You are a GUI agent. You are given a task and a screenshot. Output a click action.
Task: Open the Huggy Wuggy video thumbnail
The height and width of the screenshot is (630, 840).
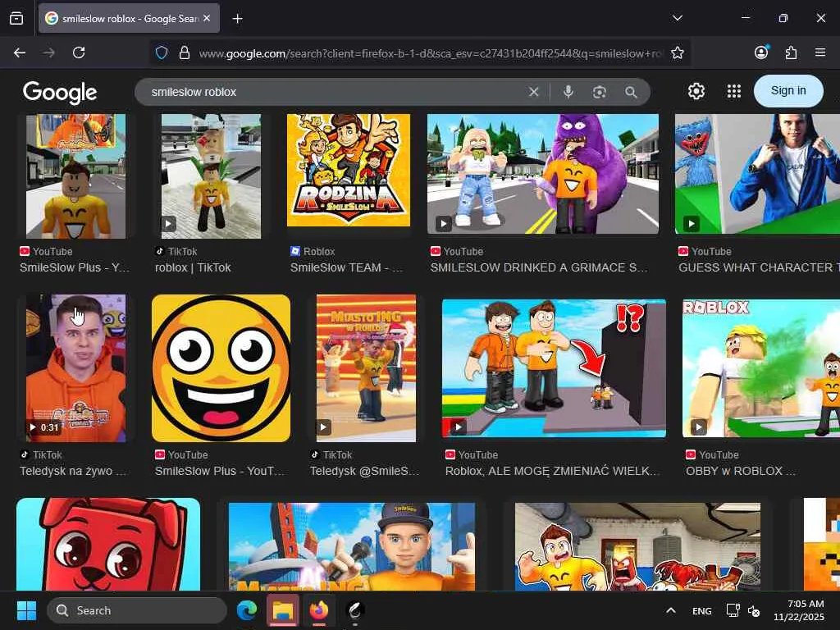pos(757,174)
